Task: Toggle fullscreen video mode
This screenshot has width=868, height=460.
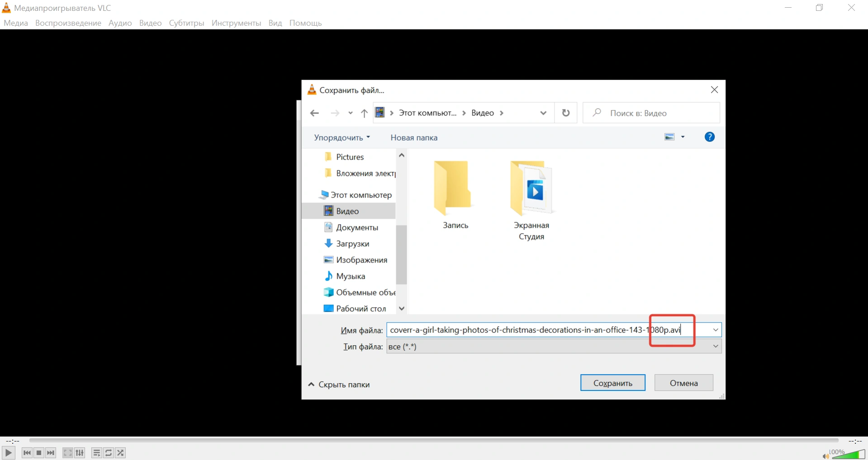Action: 67,453
